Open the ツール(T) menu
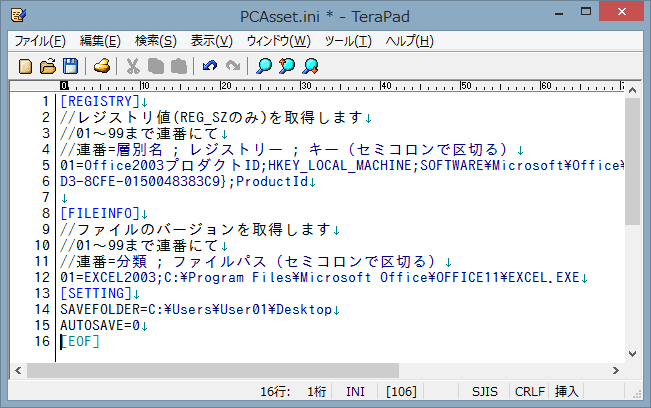651x408 pixels. [x=348, y=41]
